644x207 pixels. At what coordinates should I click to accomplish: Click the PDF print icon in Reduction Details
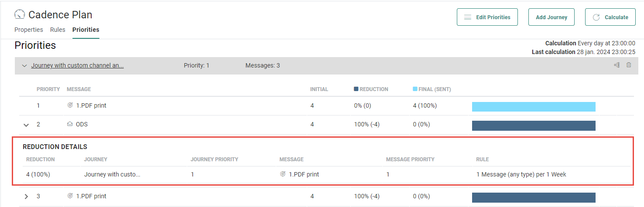tap(283, 174)
